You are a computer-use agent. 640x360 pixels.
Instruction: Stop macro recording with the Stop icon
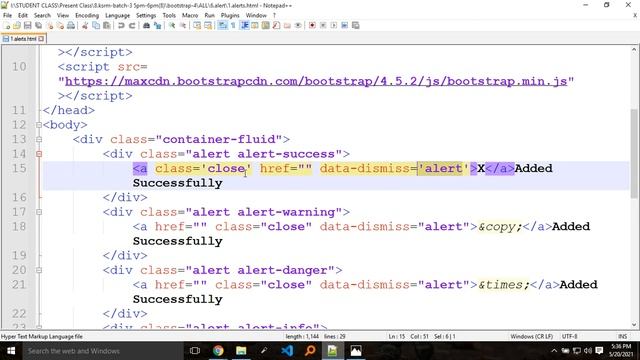(x=323, y=25)
